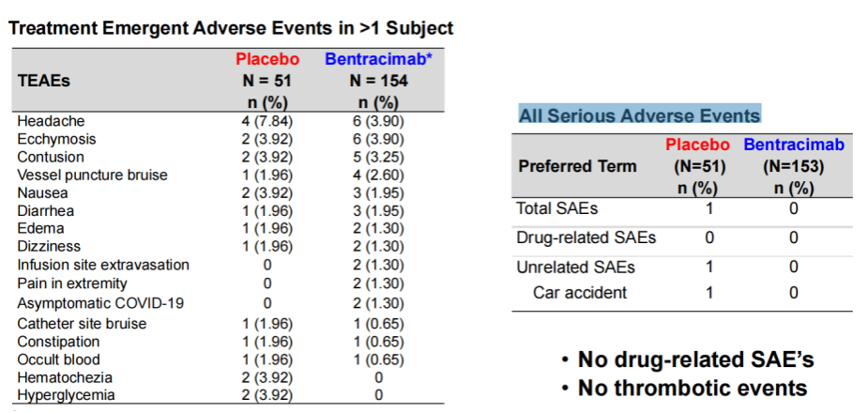Click the 'Total SAEs' row label

click(x=557, y=207)
